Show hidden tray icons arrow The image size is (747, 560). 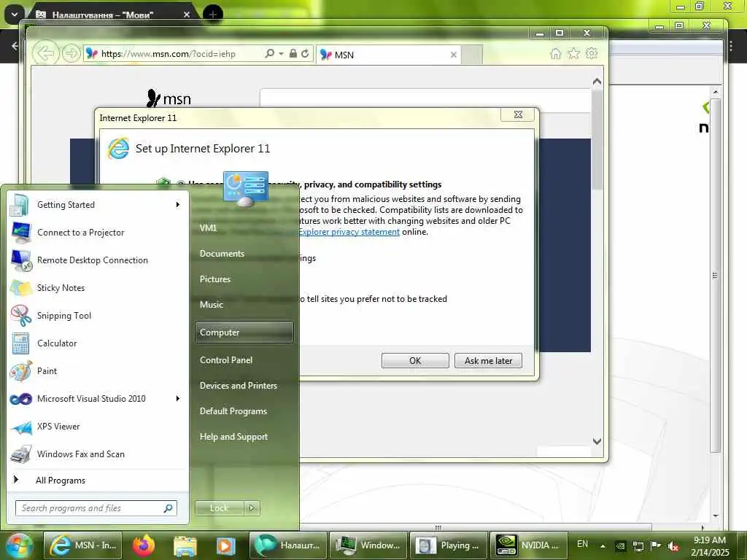(x=603, y=546)
